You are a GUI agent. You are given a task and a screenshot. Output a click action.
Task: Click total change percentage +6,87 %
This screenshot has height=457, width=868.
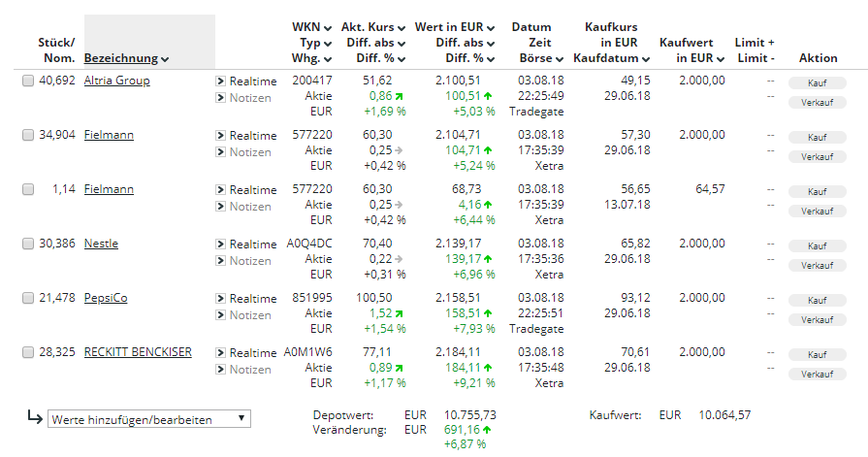(465, 444)
